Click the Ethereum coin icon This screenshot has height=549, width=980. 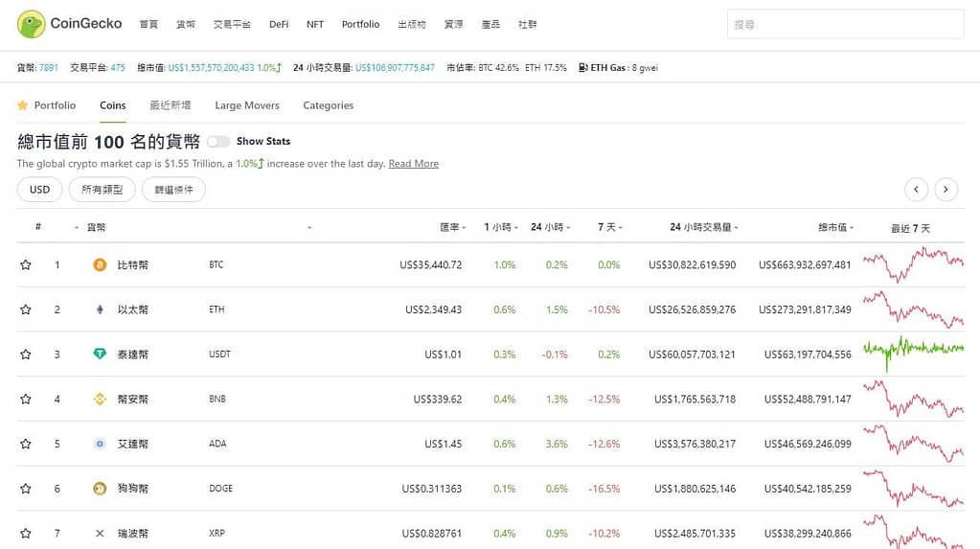pos(100,309)
